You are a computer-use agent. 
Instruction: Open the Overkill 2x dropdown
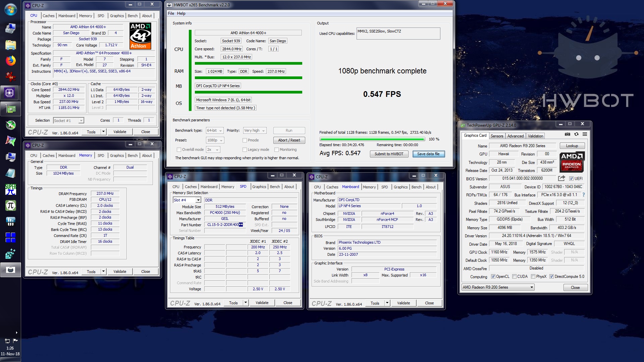[213, 150]
